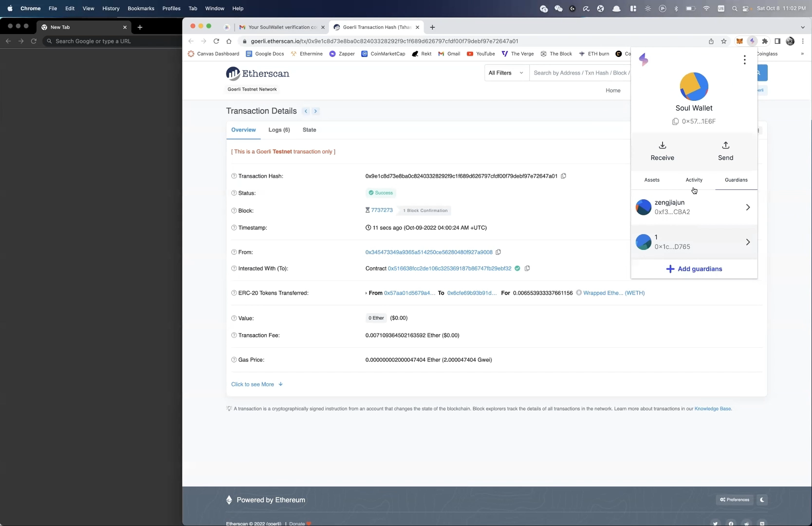Open the Chrome three-dot menu
812x526 pixels.
[803, 41]
